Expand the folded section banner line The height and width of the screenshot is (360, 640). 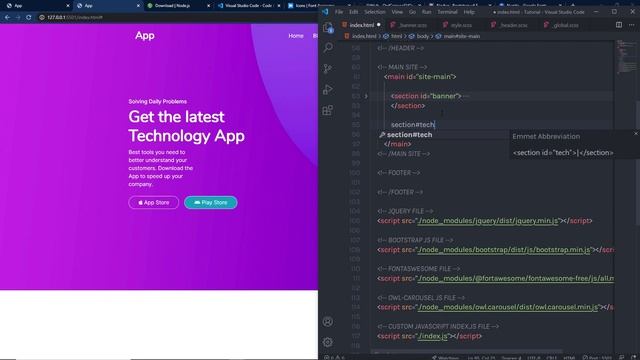point(366,96)
